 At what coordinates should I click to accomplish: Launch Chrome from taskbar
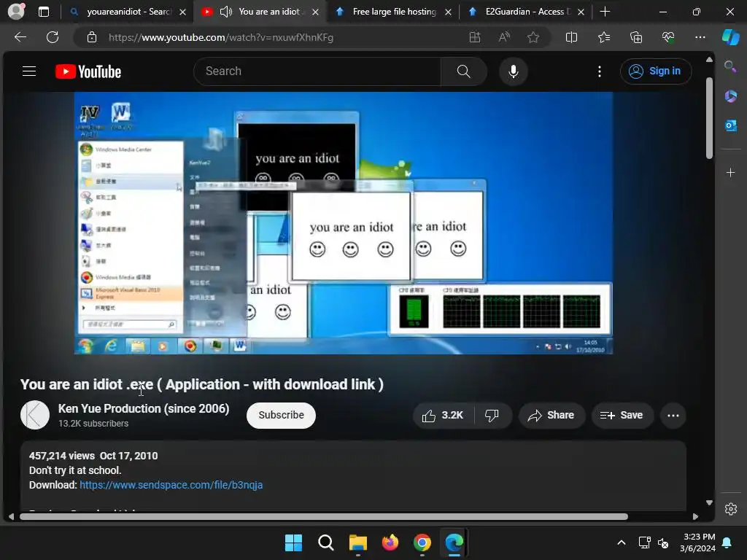tap(422, 542)
